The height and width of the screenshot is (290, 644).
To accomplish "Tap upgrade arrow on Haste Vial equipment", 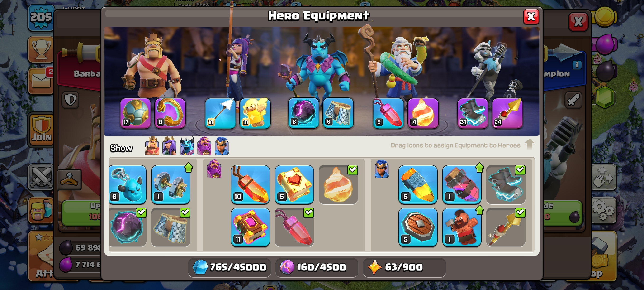I will point(479,167).
